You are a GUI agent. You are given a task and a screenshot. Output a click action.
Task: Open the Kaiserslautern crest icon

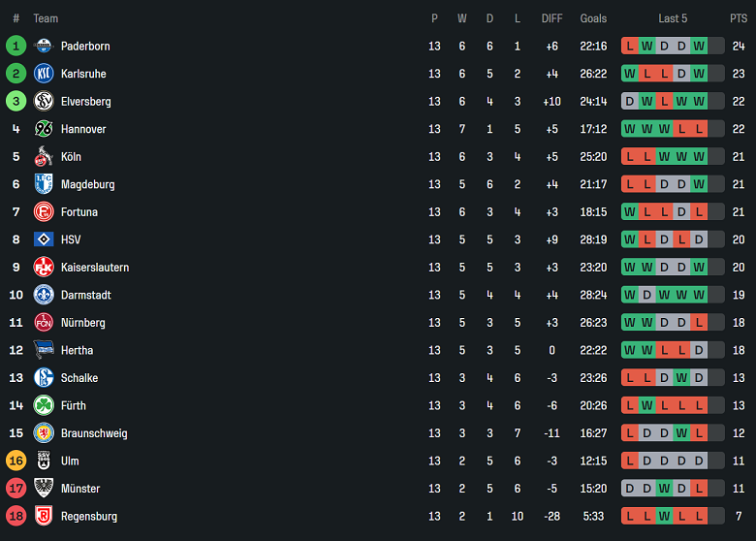click(43, 267)
